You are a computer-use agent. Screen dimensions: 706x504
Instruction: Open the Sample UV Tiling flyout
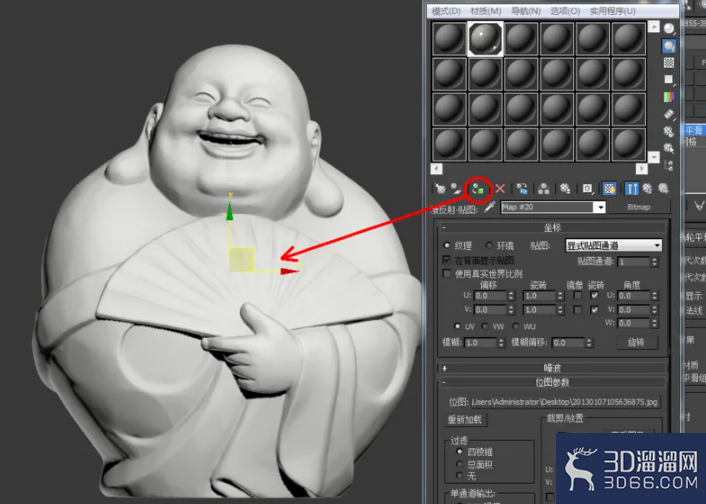click(669, 80)
